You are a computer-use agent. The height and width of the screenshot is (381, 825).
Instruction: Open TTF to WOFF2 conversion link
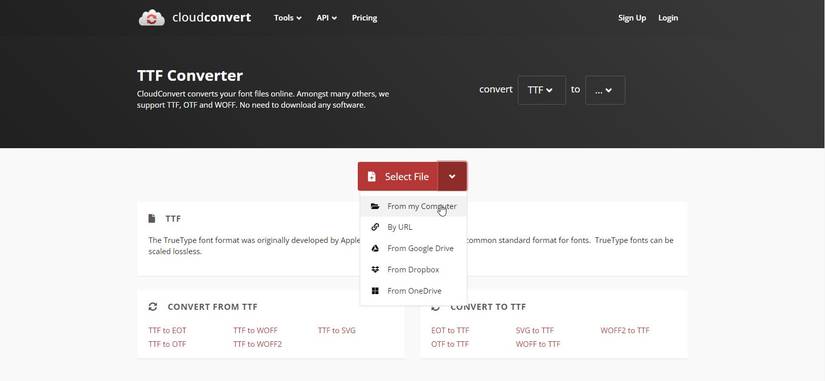258,344
